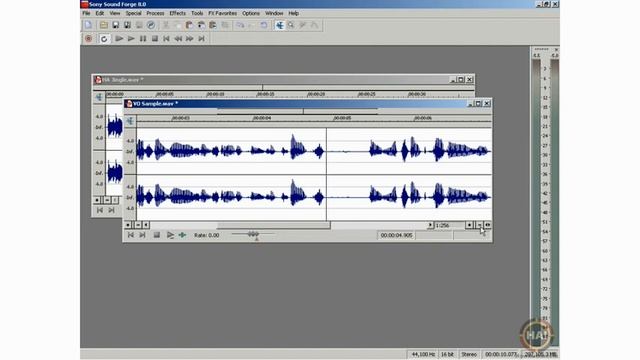
Task: Click the red Record button
Action: point(88,39)
